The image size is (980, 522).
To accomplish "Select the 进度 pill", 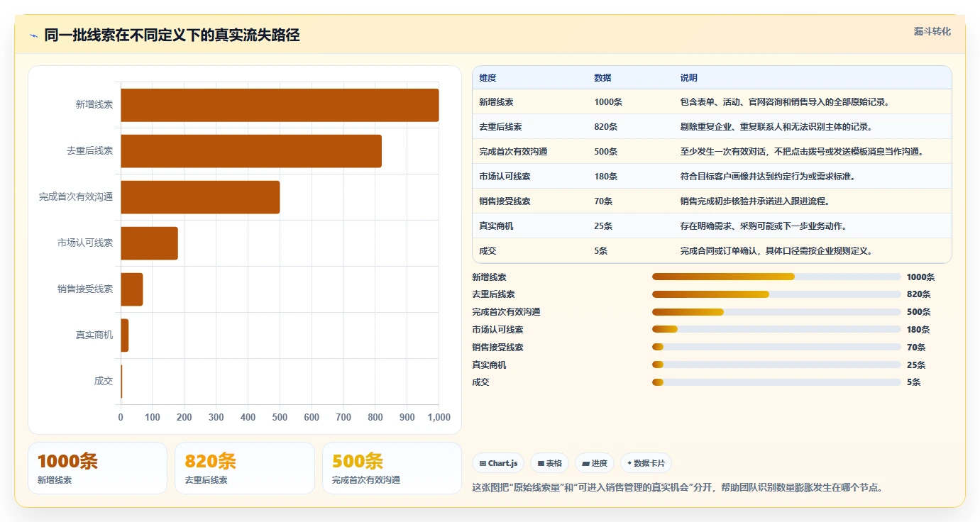I will (x=595, y=463).
